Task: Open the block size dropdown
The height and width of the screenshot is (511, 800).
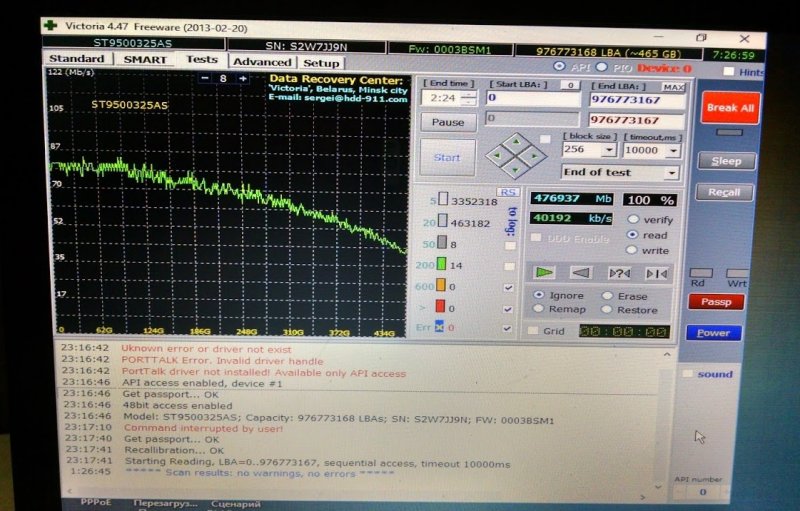Action: [609, 150]
